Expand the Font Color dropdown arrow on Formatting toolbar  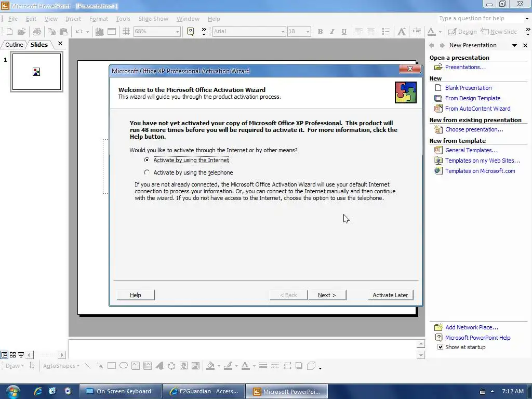(x=440, y=32)
